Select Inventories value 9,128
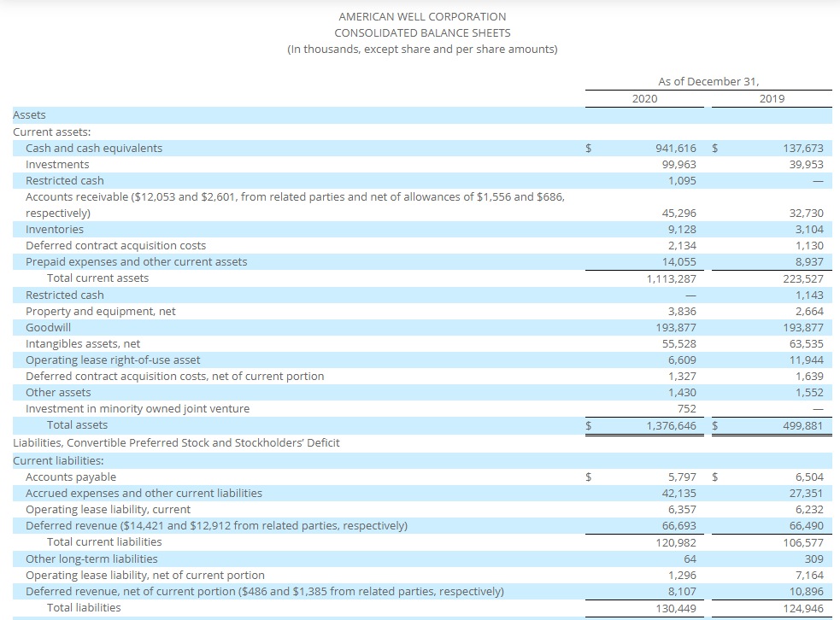The image size is (840, 620). (x=682, y=229)
